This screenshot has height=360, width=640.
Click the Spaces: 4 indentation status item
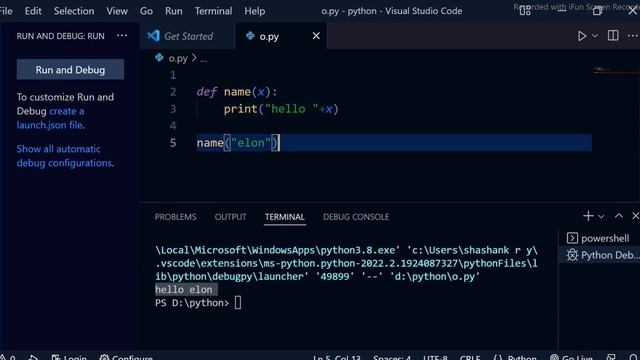pyautogui.click(x=392, y=357)
